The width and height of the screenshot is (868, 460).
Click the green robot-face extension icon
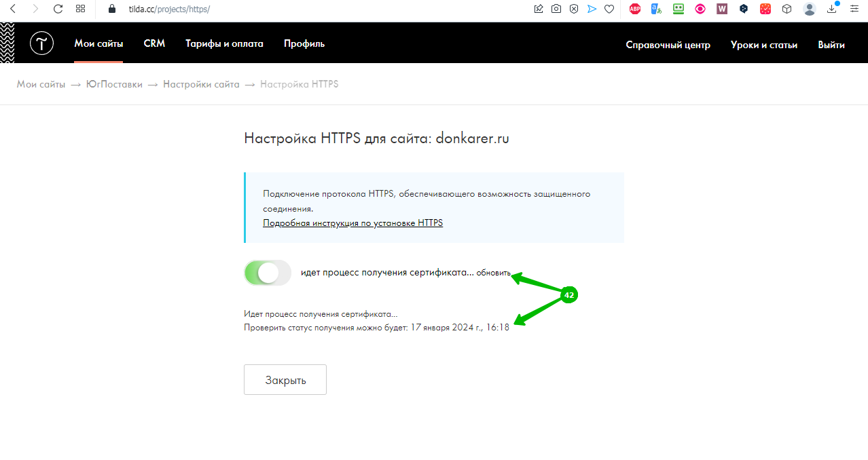point(678,9)
